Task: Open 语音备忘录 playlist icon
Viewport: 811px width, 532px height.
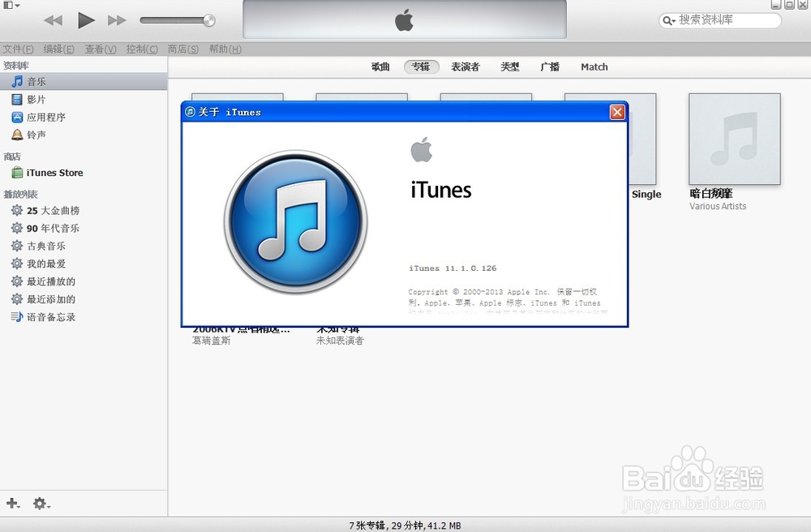Action: (17, 317)
